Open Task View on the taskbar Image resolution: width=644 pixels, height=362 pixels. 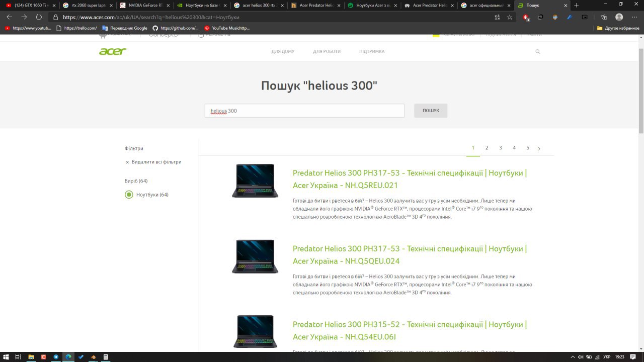click(18, 357)
